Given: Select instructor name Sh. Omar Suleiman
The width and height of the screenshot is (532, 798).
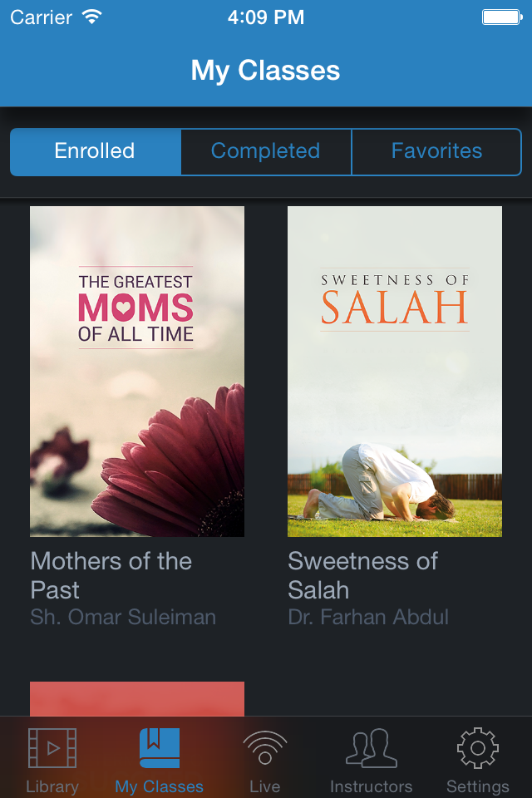Looking at the screenshot, I should [123, 618].
